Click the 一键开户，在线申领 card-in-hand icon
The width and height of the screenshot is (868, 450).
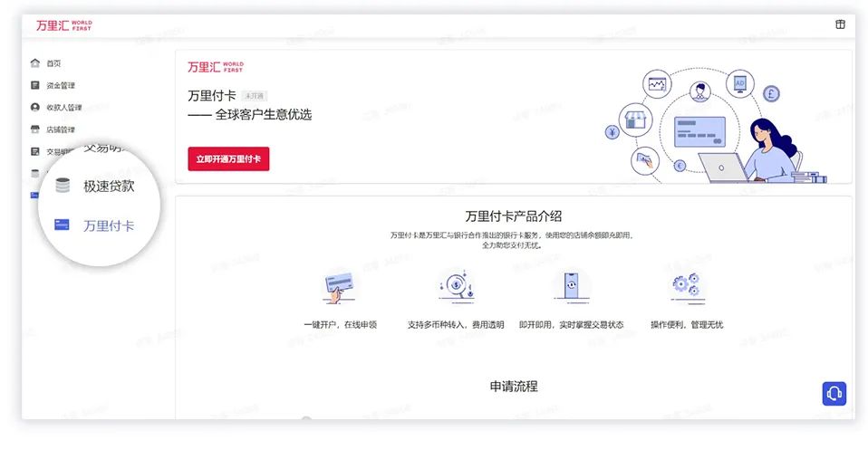point(340,288)
